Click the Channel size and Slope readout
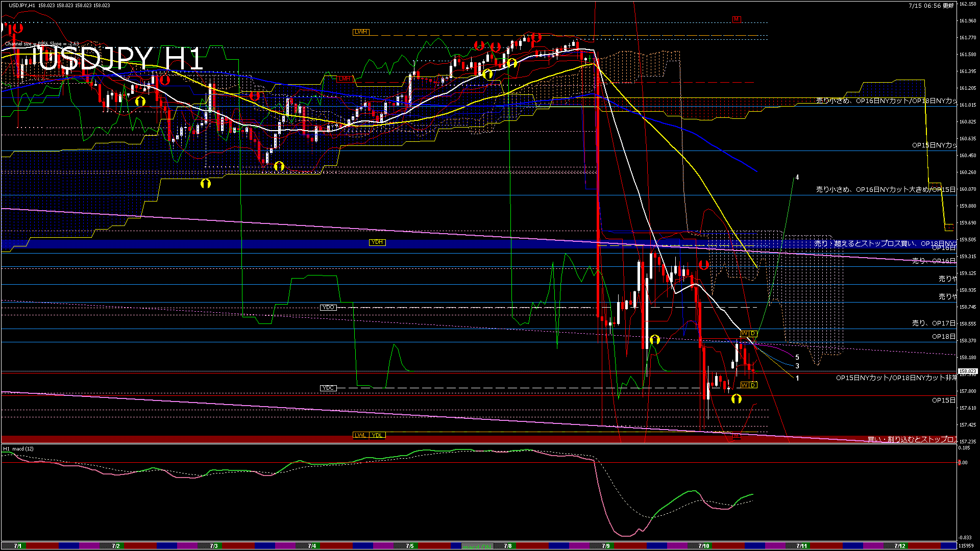The image size is (980, 551). pyautogui.click(x=42, y=44)
